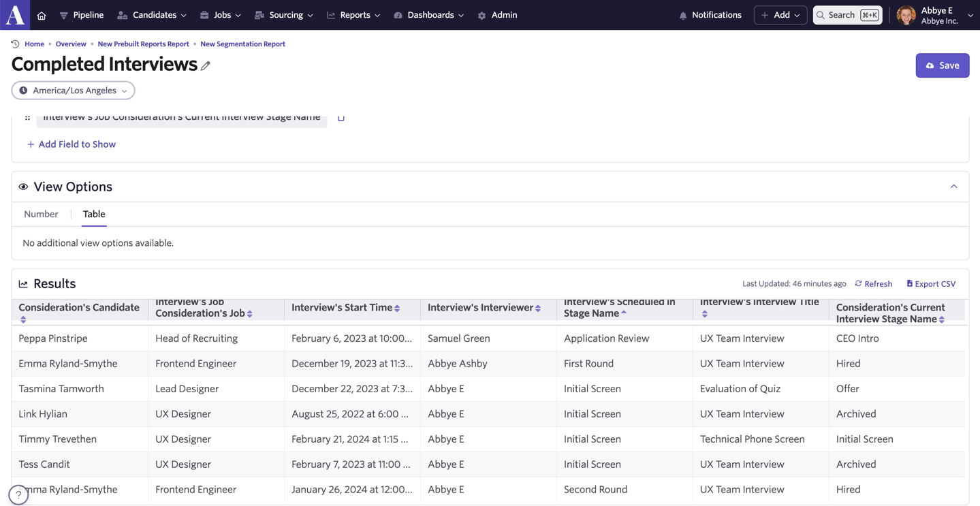Sort by Consideration's Candidate column arrows

(x=23, y=319)
